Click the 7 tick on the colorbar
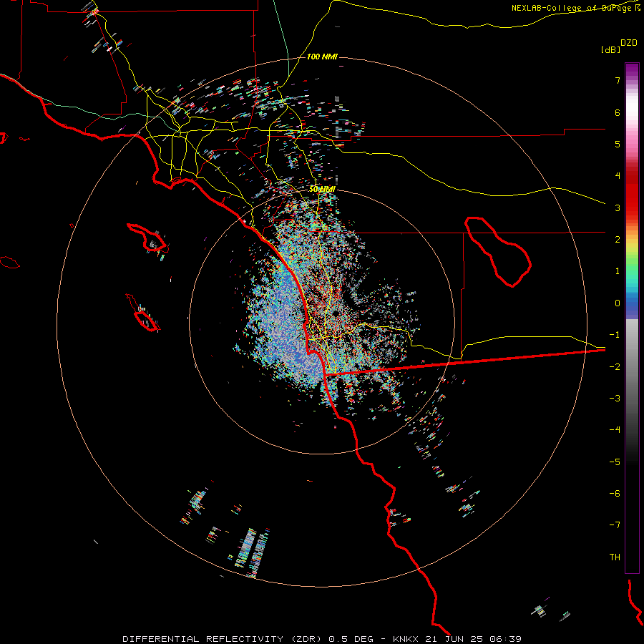Viewport: 644px width, 644px height. coord(618,80)
